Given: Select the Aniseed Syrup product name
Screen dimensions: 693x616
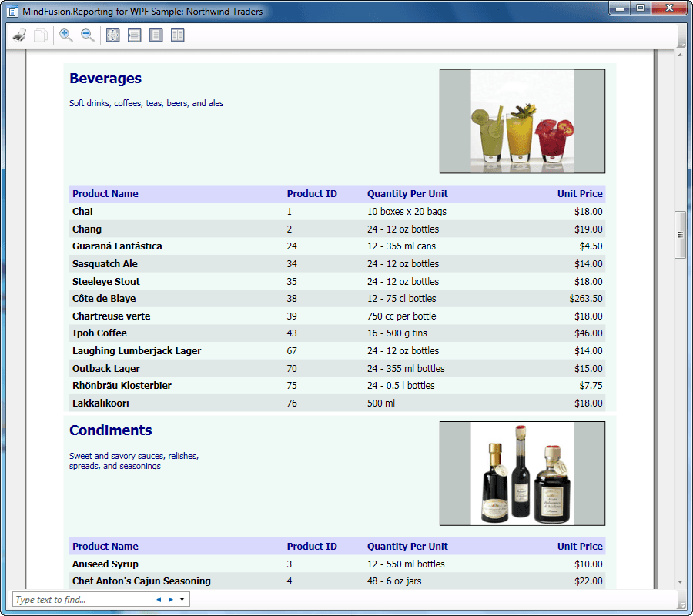Looking at the screenshot, I should point(105,564).
